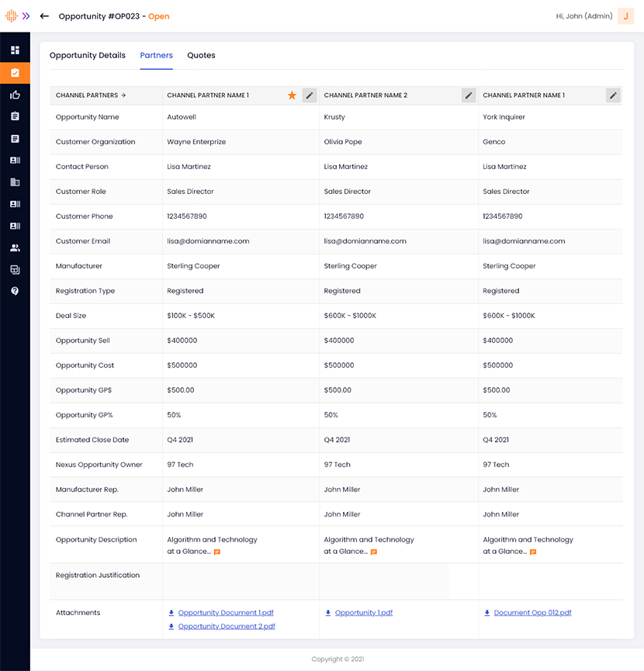Expand Autowell opportunity description comment icon
This screenshot has width=644, height=671.
pyautogui.click(x=217, y=552)
